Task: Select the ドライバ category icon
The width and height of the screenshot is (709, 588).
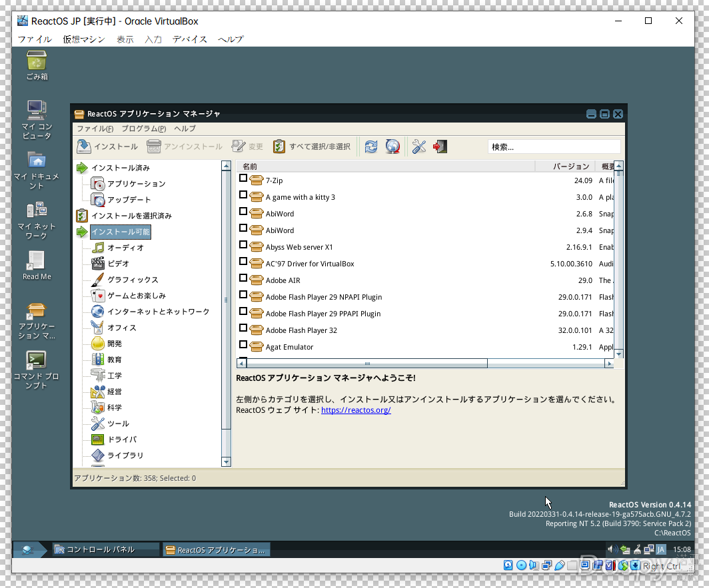Action: coord(98,440)
